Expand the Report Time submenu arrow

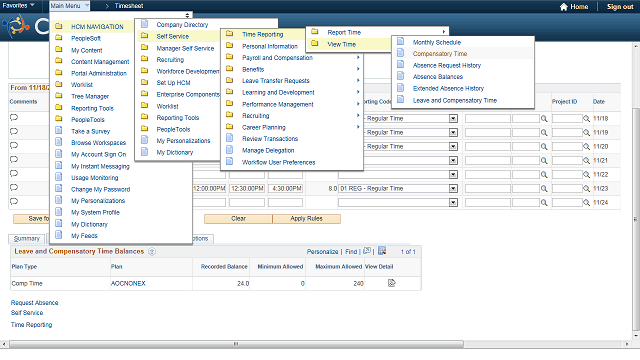coord(444,32)
